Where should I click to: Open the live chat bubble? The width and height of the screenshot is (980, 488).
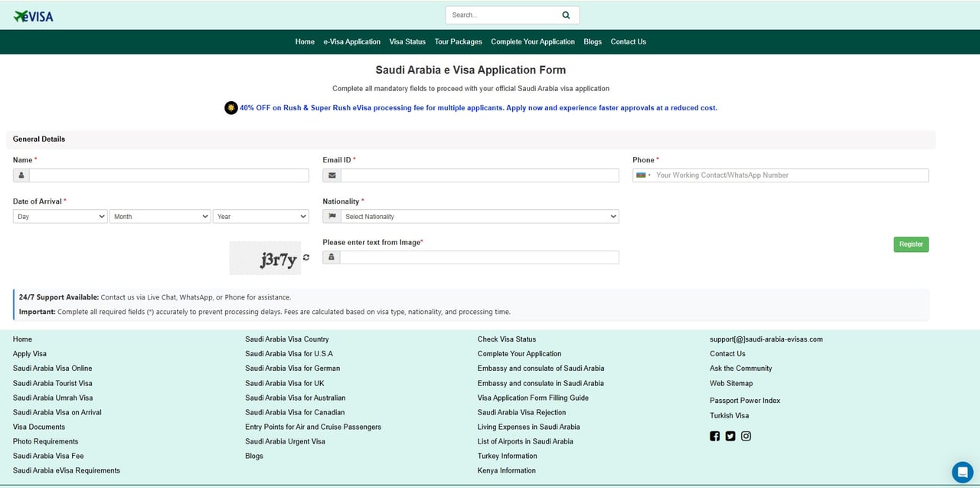tap(962, 472)
